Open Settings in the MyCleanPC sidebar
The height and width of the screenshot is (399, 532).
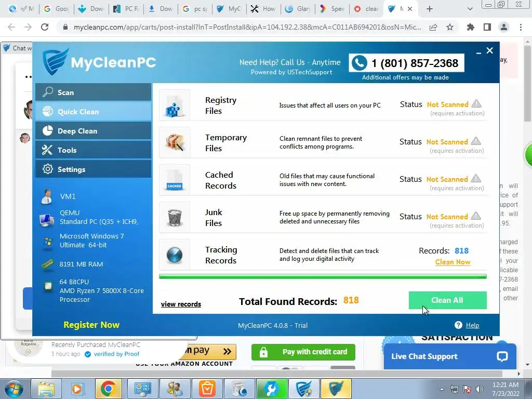[94, 169]
